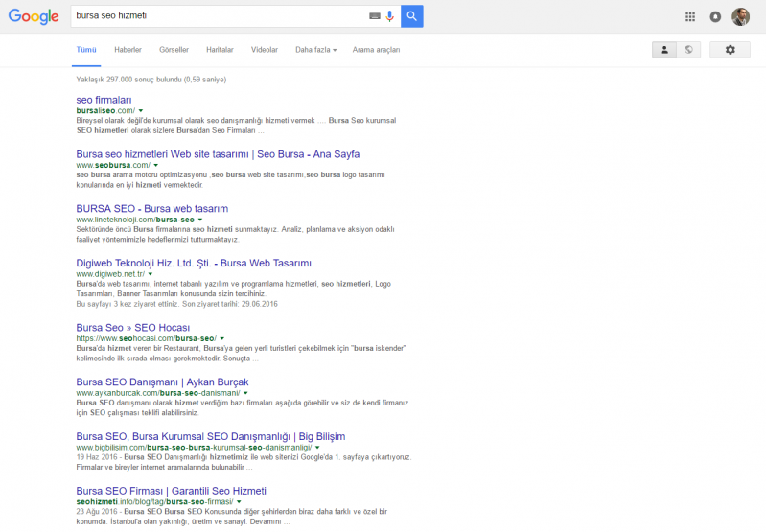
Task: Expand arrow next to bigbilisim.com URL
Action: [317, 448]
